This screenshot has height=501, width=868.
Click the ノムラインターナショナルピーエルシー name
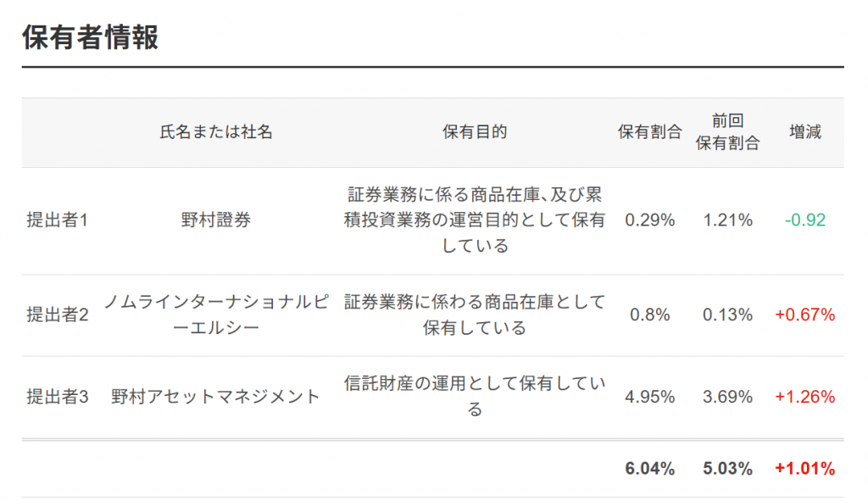click(x=216, y=315)
